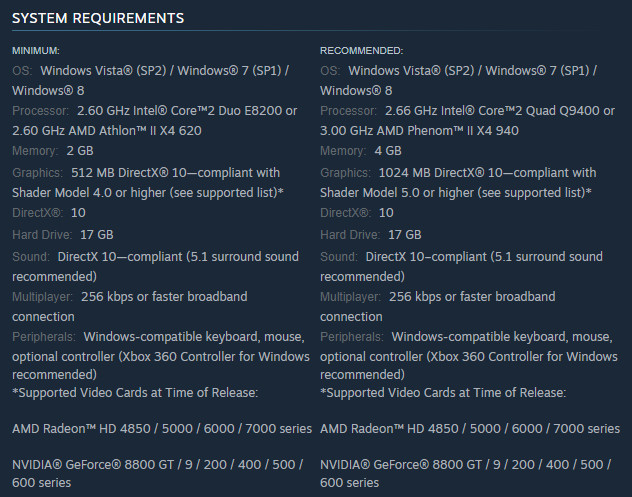This screenshot has height=497, width=632.
Task: Click the Graphics label in the Minimum column
Action: tap(37, 173)
